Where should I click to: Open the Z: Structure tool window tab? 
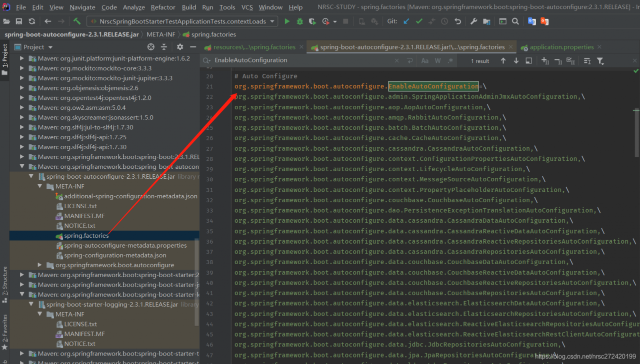click(5, 285)
